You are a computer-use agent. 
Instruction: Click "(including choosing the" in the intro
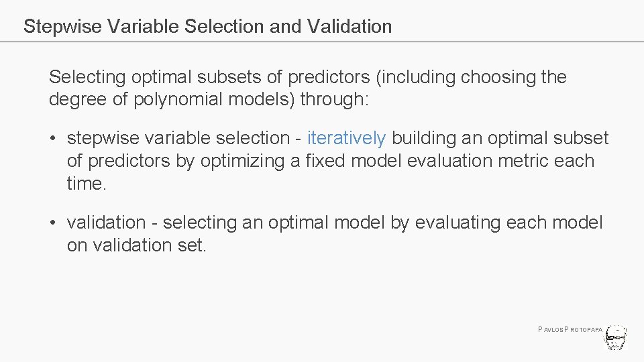(471, 77)
